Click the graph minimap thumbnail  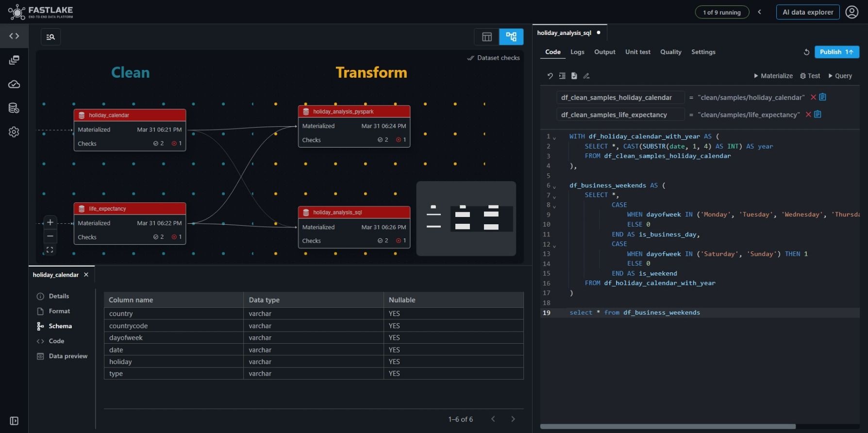(466, 218)
